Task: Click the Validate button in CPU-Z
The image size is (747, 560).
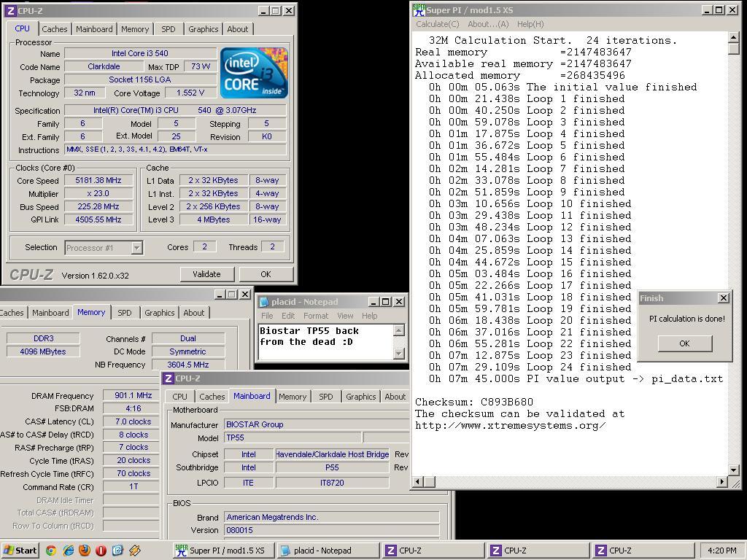Action: coord(206,274)
